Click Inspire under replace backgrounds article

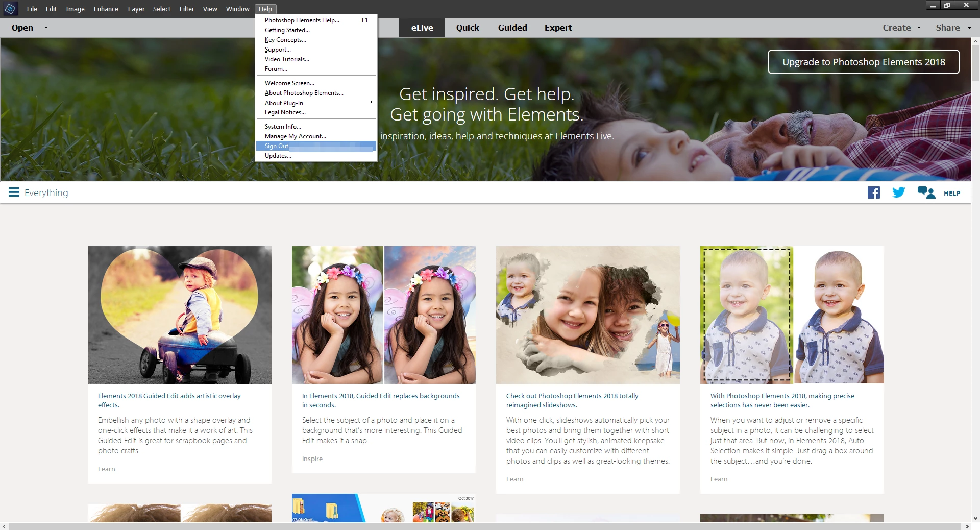click(312, 459)
